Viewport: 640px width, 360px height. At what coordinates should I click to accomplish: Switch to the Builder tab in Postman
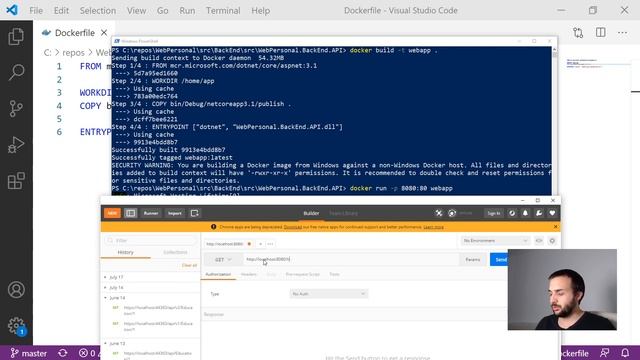point(311,213)
